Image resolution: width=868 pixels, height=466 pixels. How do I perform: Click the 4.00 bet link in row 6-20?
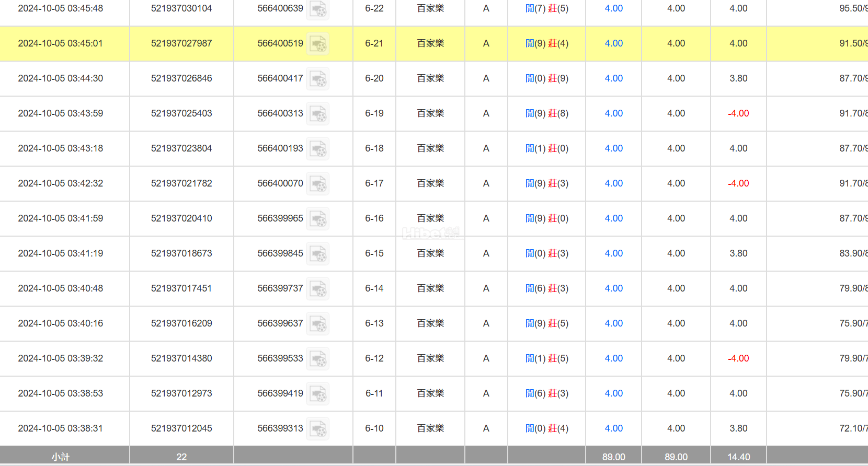click(x=613, y=78)
